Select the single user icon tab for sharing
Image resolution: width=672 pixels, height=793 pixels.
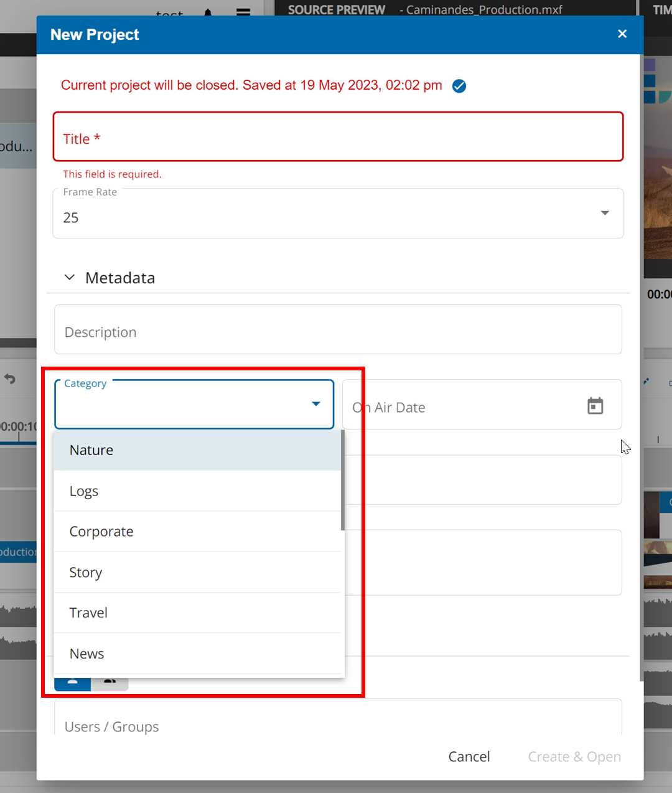pos(72,682)
